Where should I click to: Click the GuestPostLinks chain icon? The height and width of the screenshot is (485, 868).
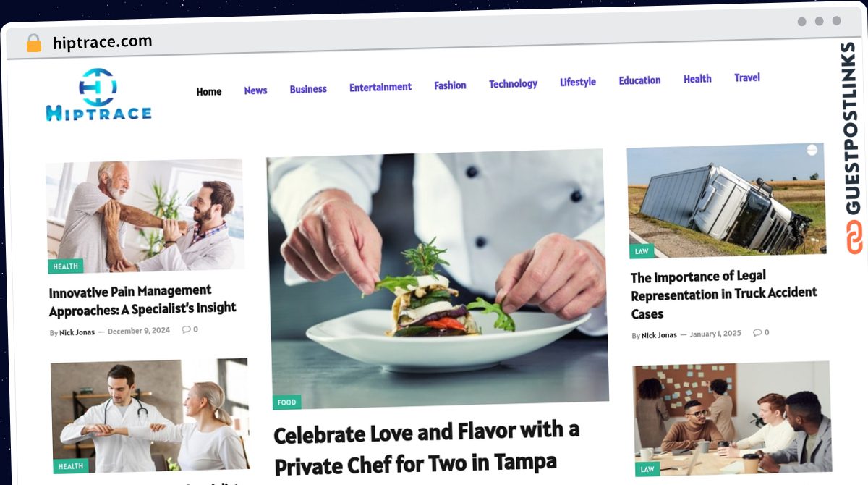855,237
